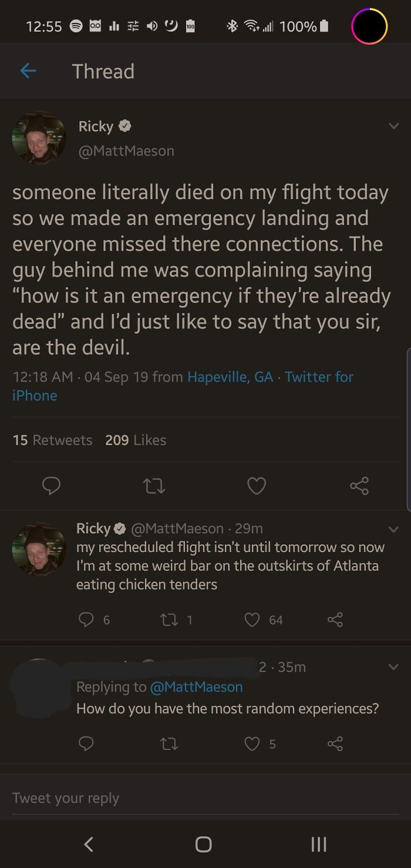411x868 pixels.
Task: Like the chicken tenders reply tweet
Action: (x=251, y=619)
